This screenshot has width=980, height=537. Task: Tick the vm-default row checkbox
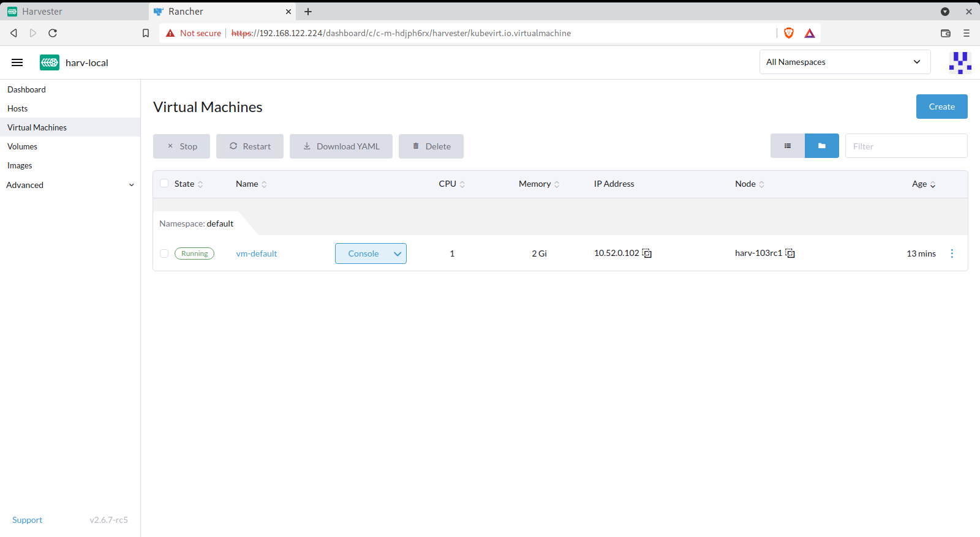[164, 253]
